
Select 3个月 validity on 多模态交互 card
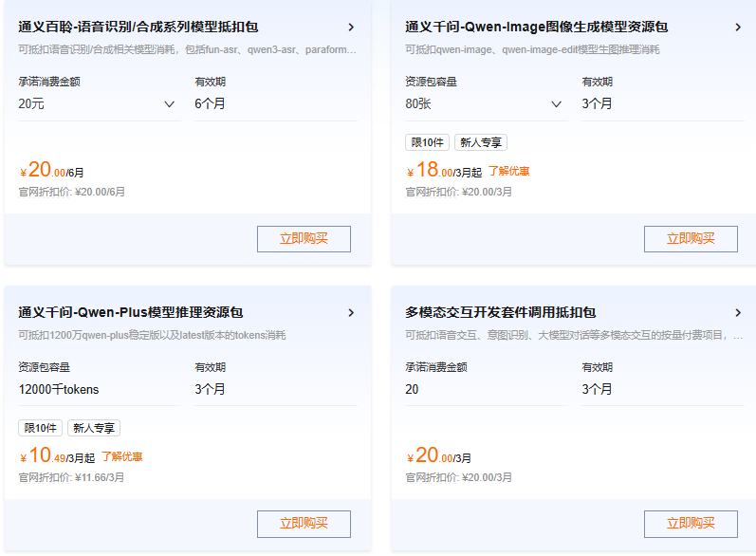click(597, 389)
